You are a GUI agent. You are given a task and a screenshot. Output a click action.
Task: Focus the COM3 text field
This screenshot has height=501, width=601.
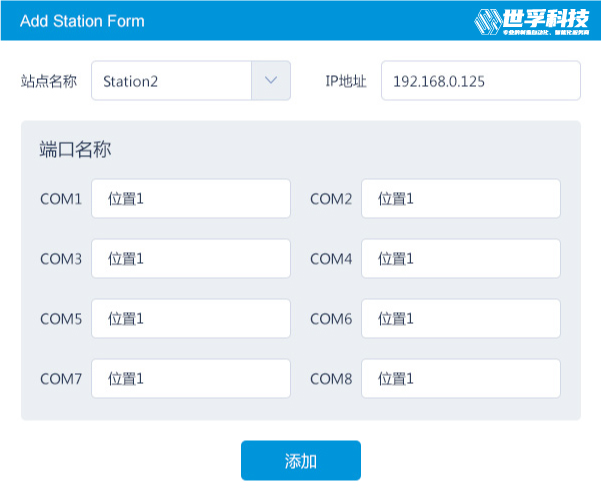190,259
